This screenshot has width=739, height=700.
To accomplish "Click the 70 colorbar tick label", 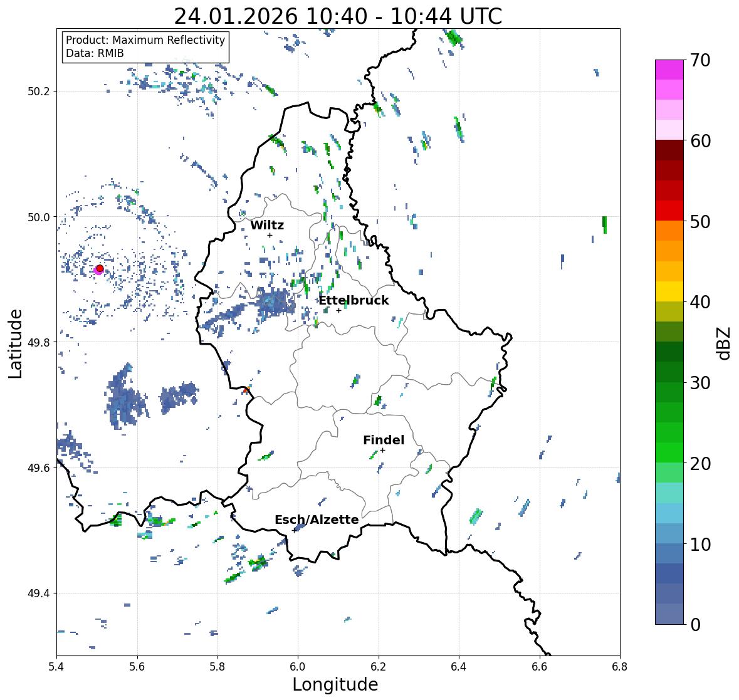I will click(700, 60).
